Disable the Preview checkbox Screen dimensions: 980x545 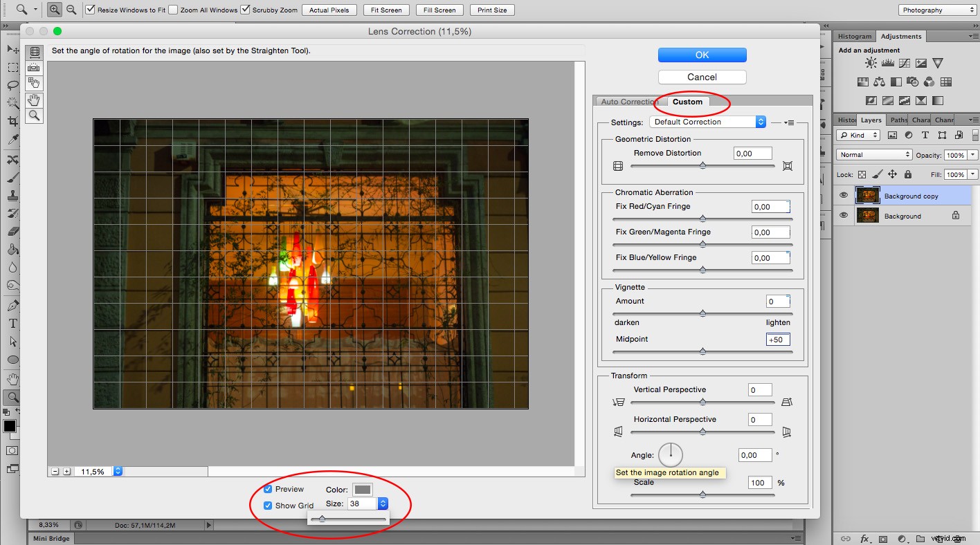[x=267, y=489]
